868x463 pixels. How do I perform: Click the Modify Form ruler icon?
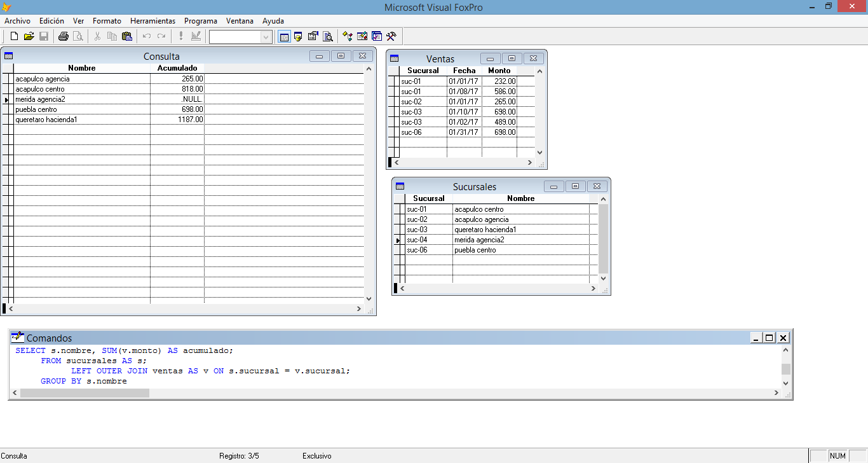[x=196, y=37]
